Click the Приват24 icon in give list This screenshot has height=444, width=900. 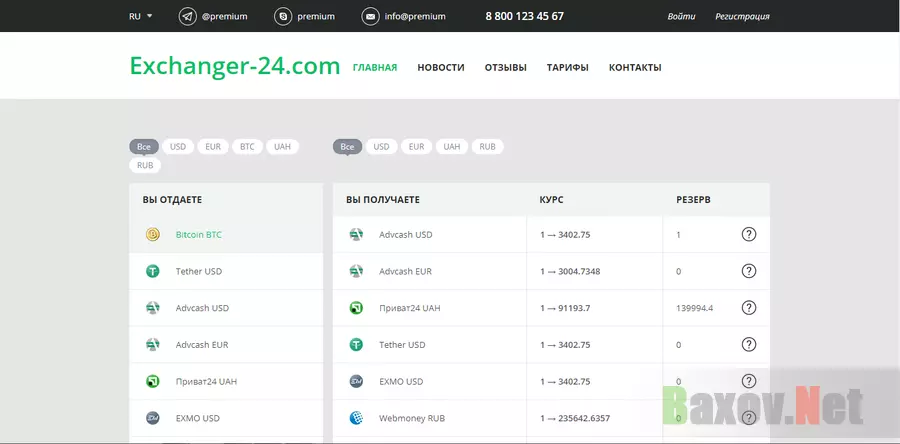tap(153, 381)
